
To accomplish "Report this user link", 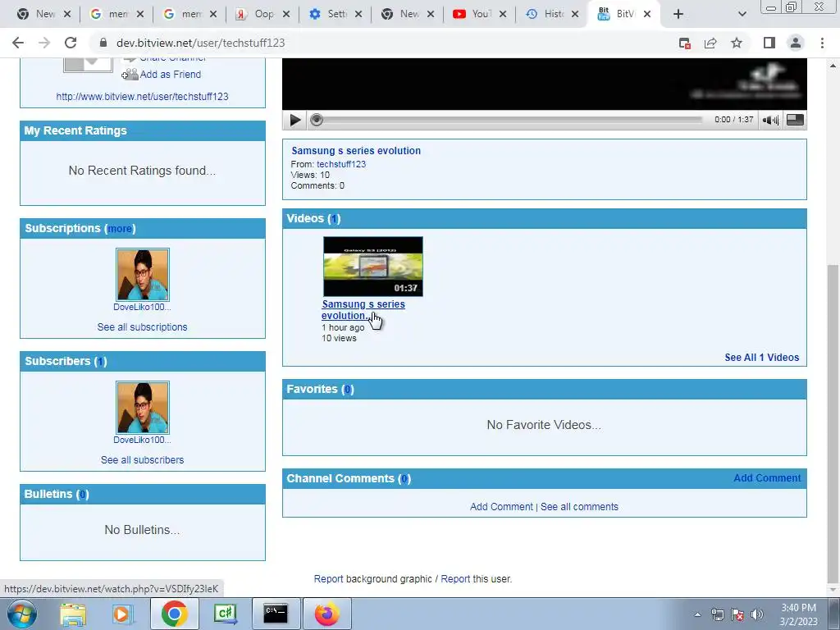I will [455, 579].
